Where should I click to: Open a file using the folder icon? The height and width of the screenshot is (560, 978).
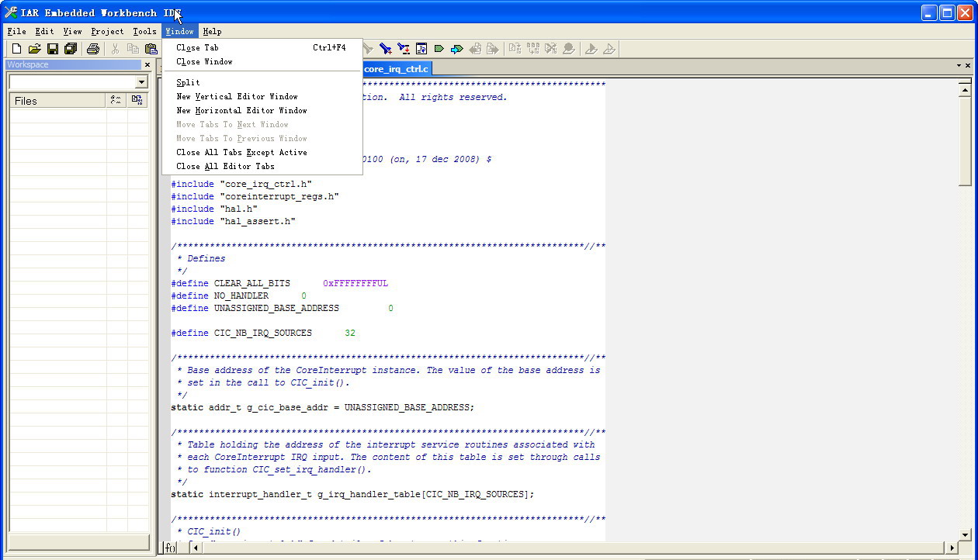(x=34, y=49)
